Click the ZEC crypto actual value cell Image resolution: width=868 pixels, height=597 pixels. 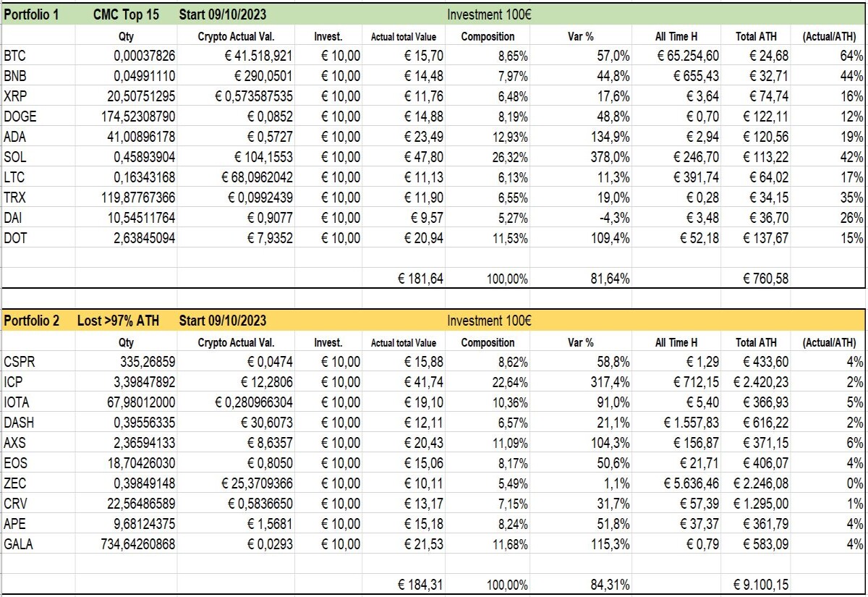click(x=237, y=483)
